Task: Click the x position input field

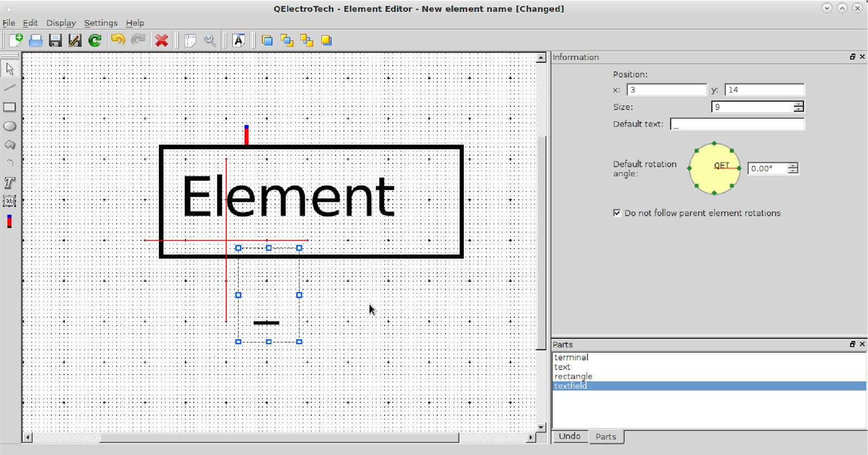Action: 667,90
